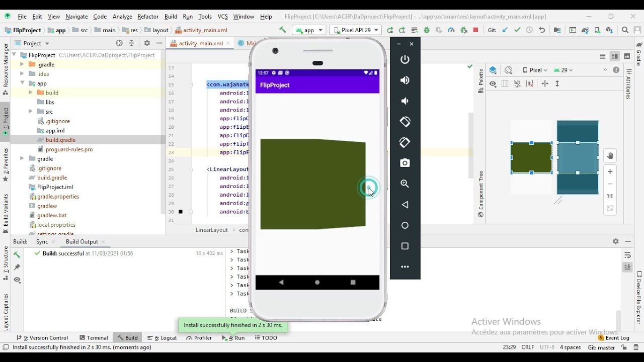Open the Event Log
644x362 pixels.
pyautogui.click(x=614, y=338)
